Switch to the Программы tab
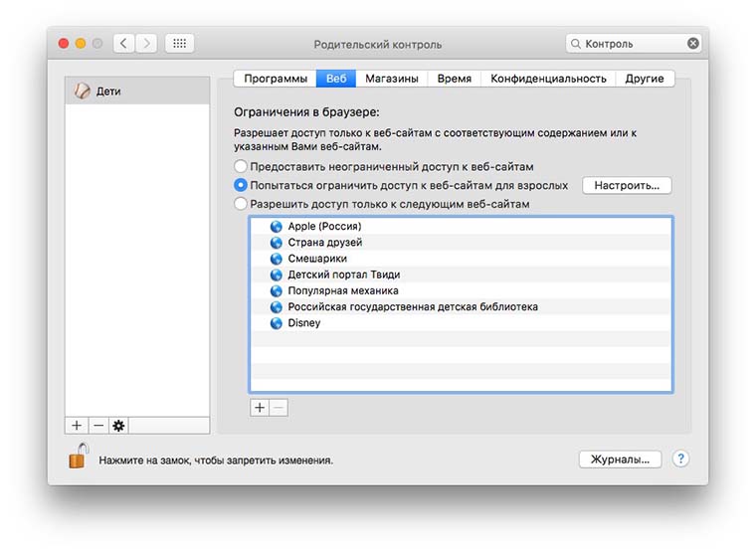756x553 pixels. click(276, 79)
